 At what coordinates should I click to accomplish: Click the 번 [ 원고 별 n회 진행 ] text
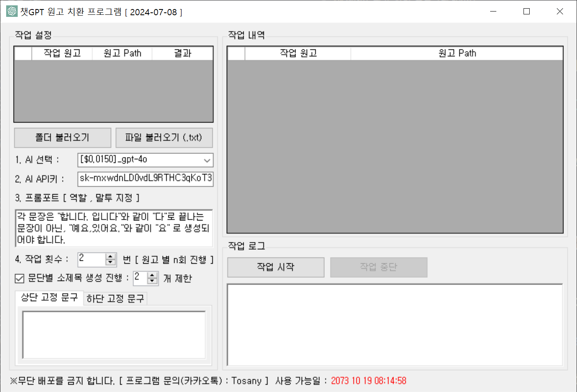tap(168, 260)
